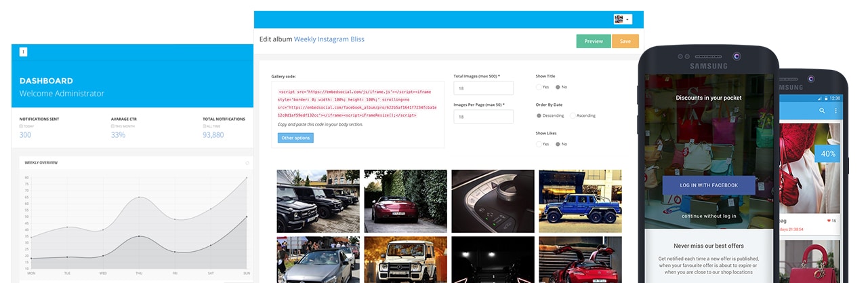Select Ascending order by date
The image size is (868, 283).
click(573, 115)
